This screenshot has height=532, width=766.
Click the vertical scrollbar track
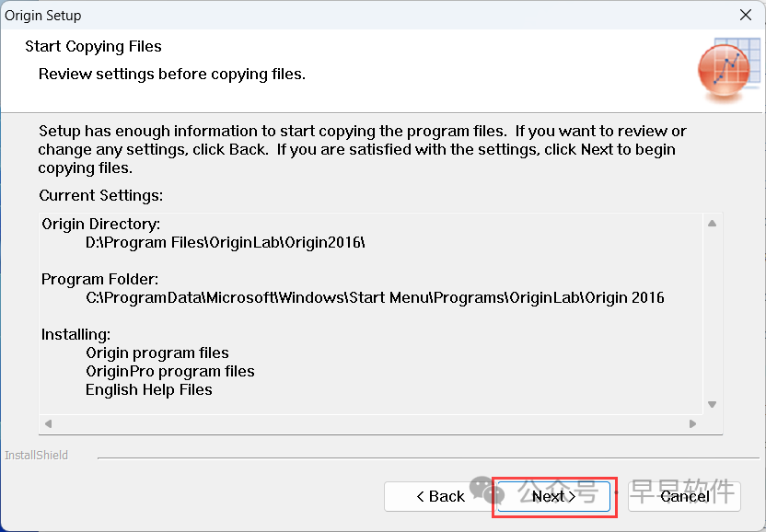(712, 313)
